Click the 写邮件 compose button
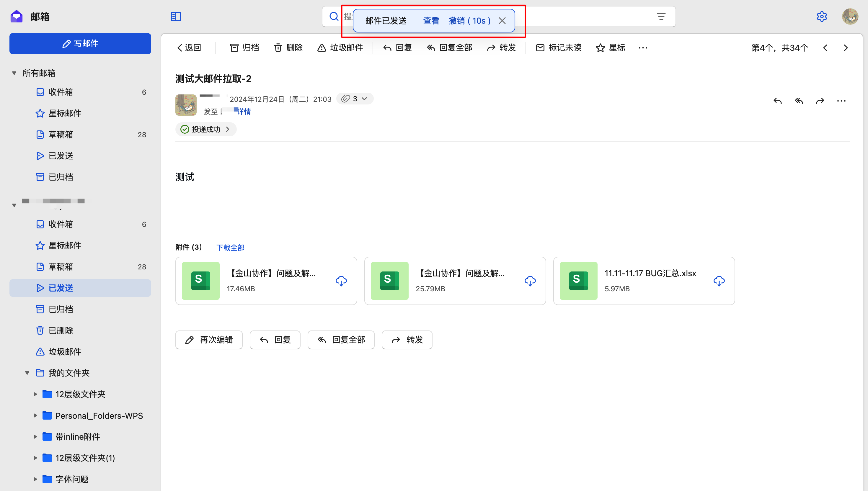This screenshot has width=868, height=491. pos(80,43)
